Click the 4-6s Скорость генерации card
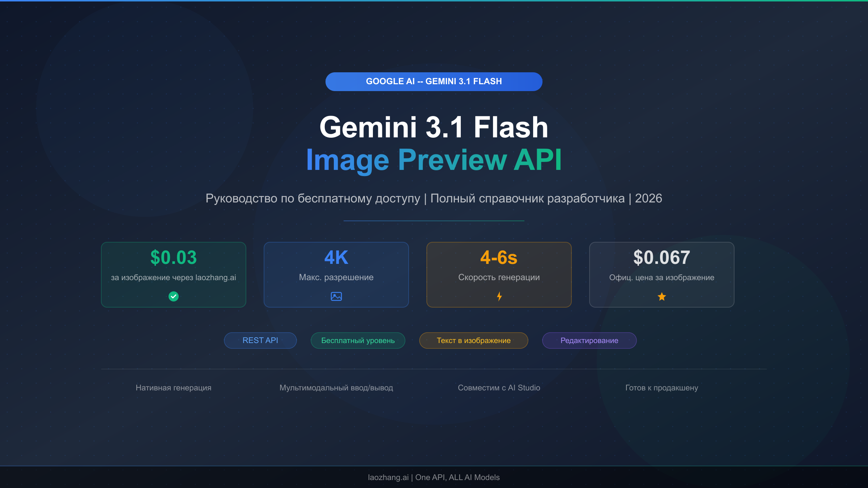This screenshot has width=868, height=488. pyautogui.click(x=499, y=275)
